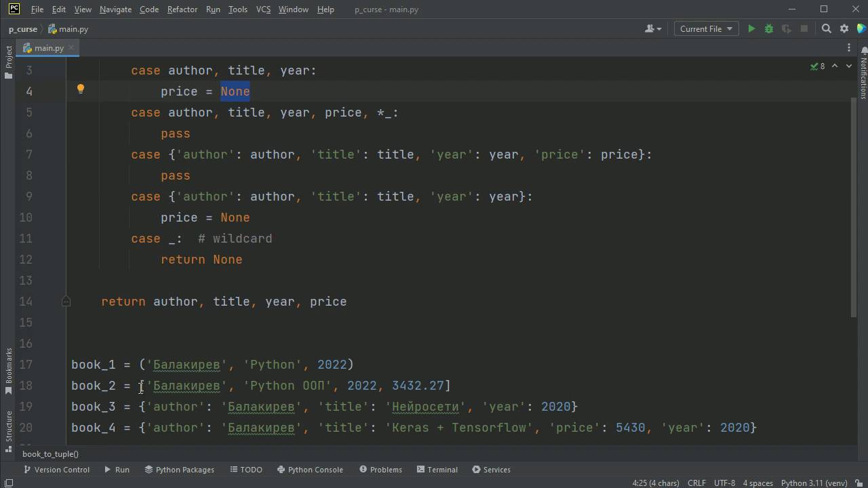Go to next highlighted problem arrow

tap(849, 66)
